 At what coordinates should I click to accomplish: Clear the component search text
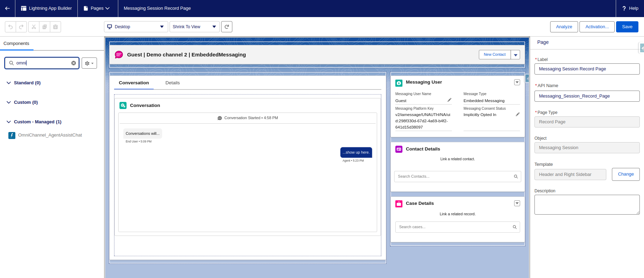point(74,63)
